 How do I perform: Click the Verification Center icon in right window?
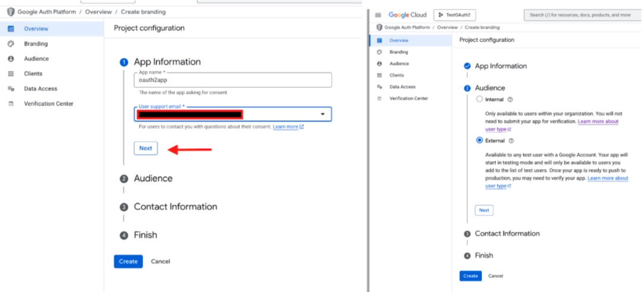point(379,99)
